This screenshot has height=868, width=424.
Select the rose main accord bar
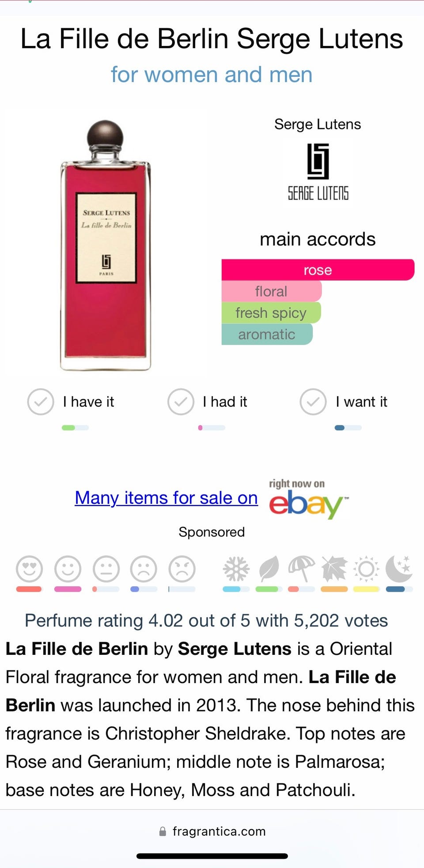[318, 270]
